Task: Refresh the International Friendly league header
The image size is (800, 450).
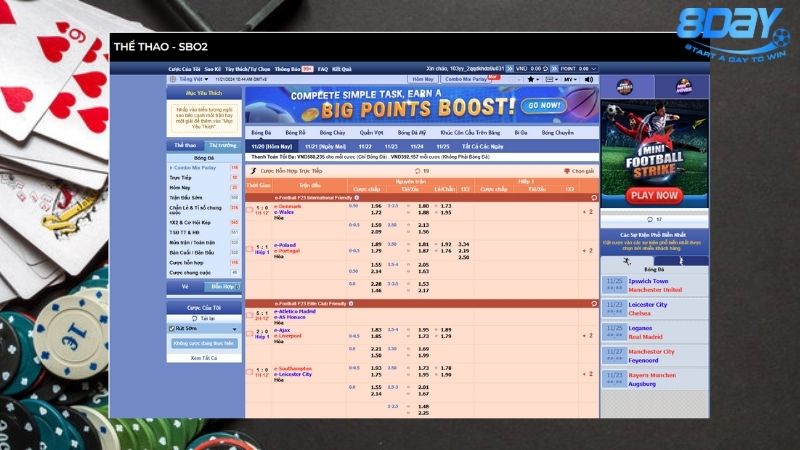Action: (594, 197)
